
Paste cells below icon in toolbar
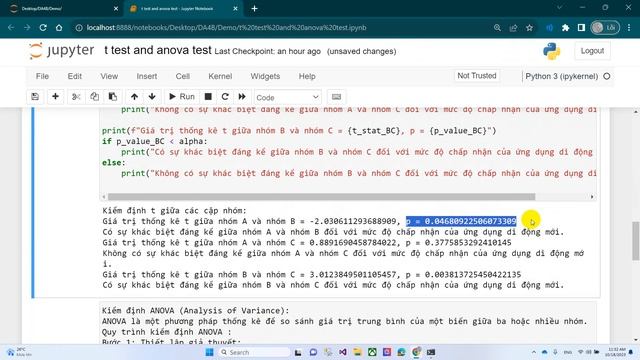[x=113, y=97]
